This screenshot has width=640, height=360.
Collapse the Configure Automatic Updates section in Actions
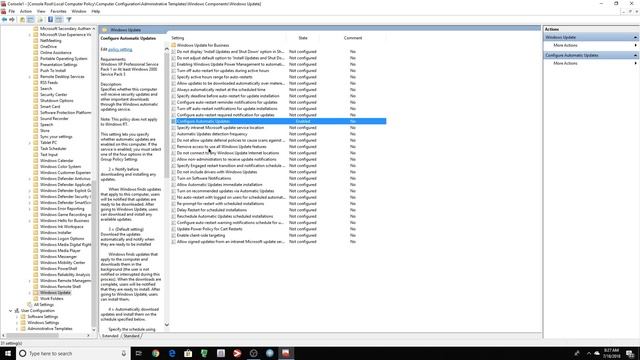(x=636, y=55)
